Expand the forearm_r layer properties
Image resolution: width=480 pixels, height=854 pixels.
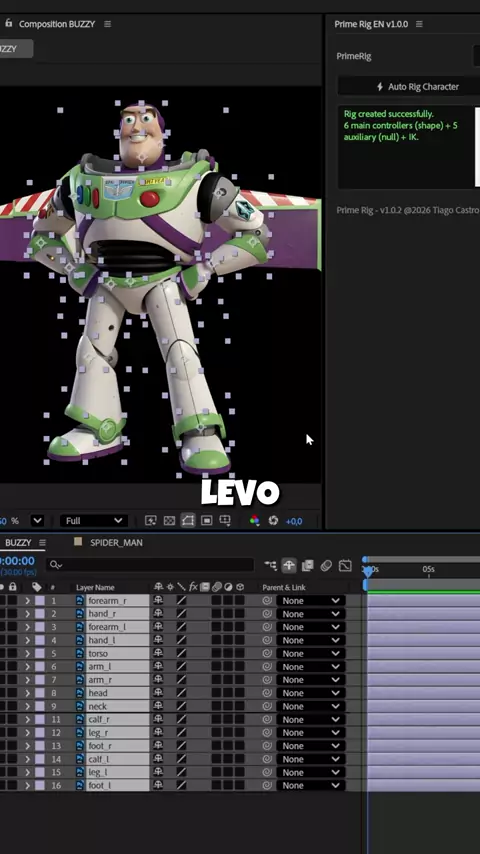tap(27, 601)
